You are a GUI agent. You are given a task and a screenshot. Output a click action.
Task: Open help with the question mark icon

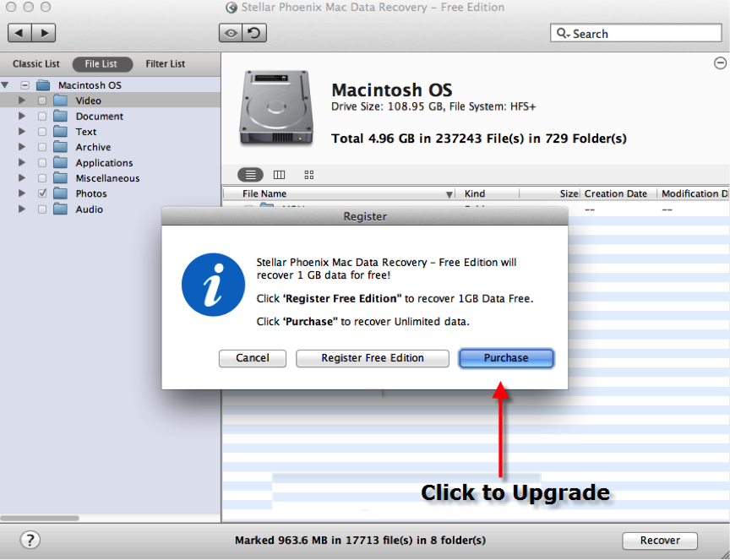30,540
